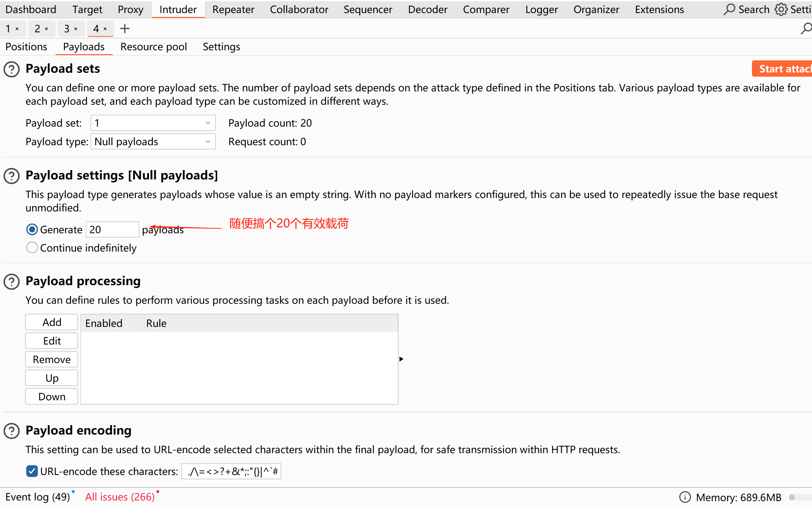The height and width of the screenshot is (506, 812).
Task: Click the Payload settings help icon
Action: 12,176
